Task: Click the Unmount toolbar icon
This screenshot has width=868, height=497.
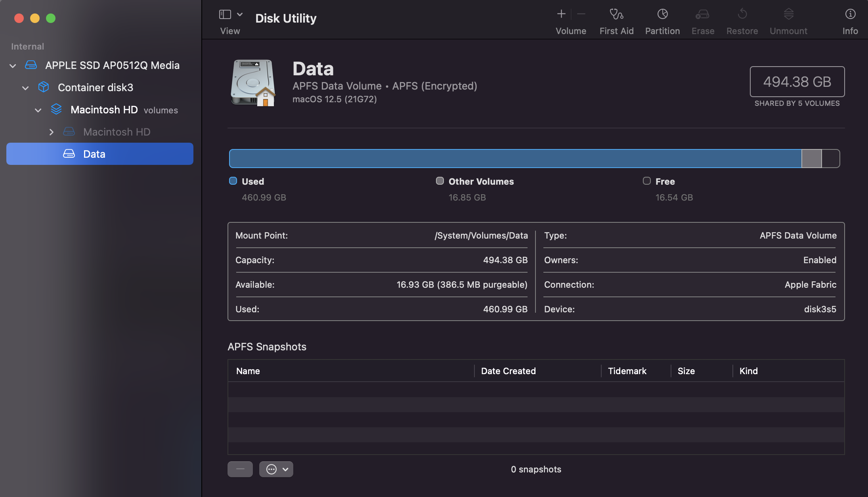Action: tap(788, 15)
